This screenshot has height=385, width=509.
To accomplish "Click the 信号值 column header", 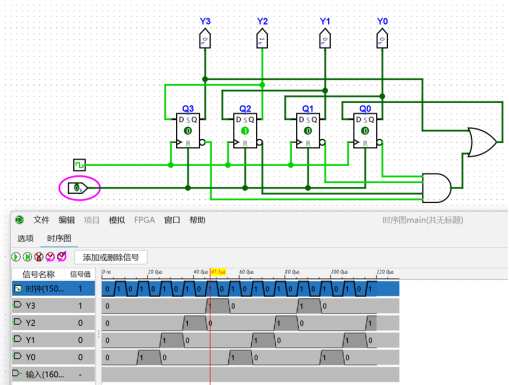I will click(80, 274).
